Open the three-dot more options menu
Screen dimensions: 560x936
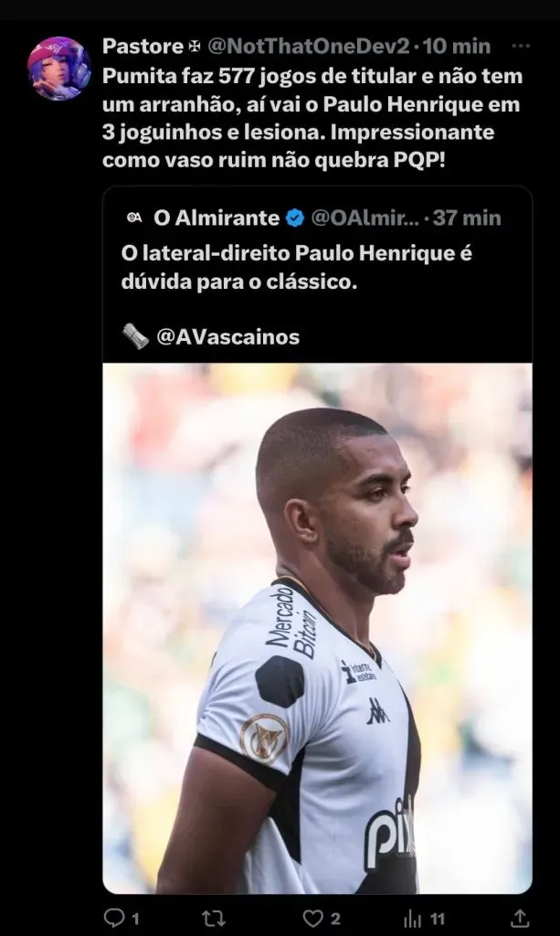[x=521, y=46]
